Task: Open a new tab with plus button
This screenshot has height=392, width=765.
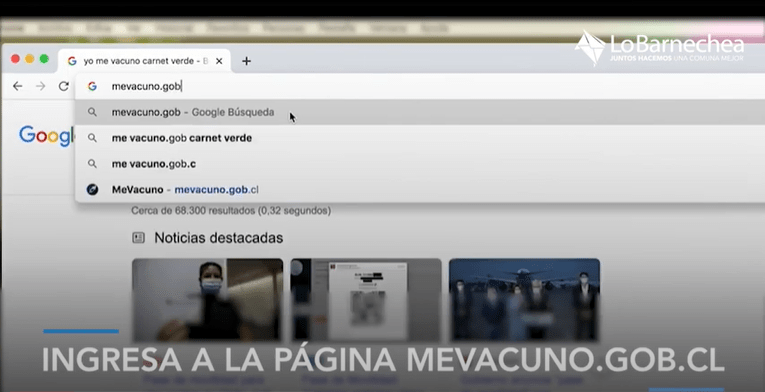Action: point(246,61)
